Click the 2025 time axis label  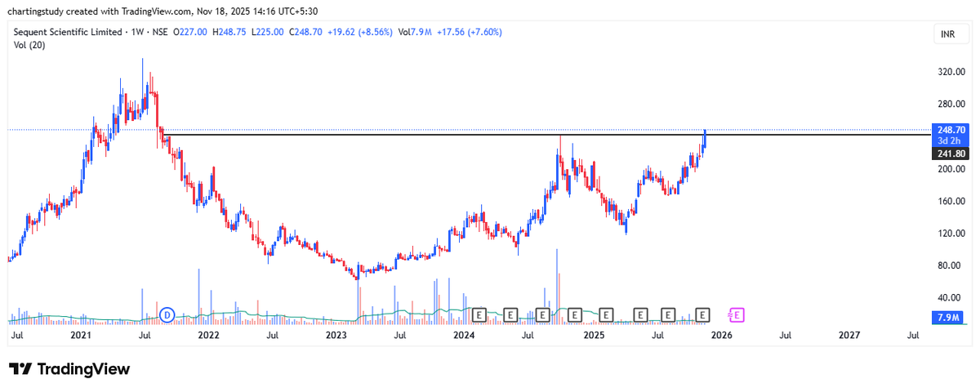coord(594,335)
